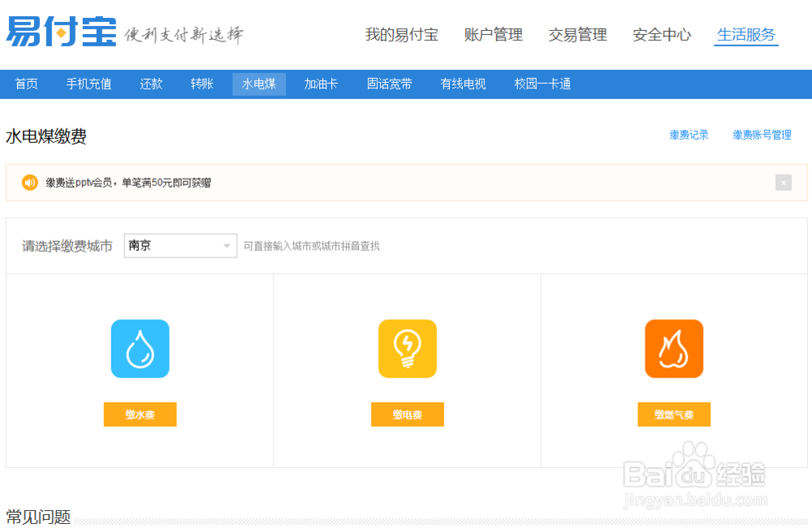The width and height of the screenshot is (812, 528).
Task: Switch to the 固话宽带 tab
Action: [390, 84]
